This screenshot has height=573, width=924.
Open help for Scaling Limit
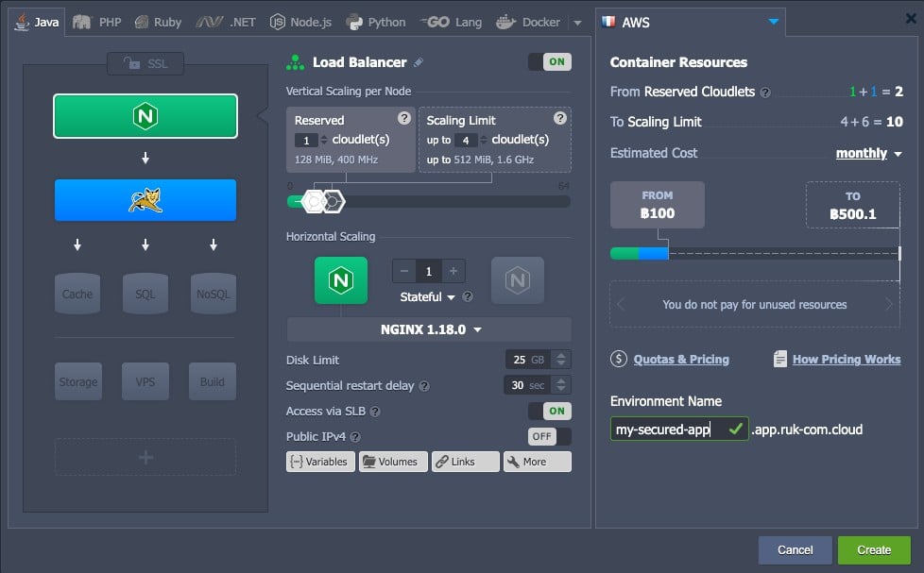(560, 118)
